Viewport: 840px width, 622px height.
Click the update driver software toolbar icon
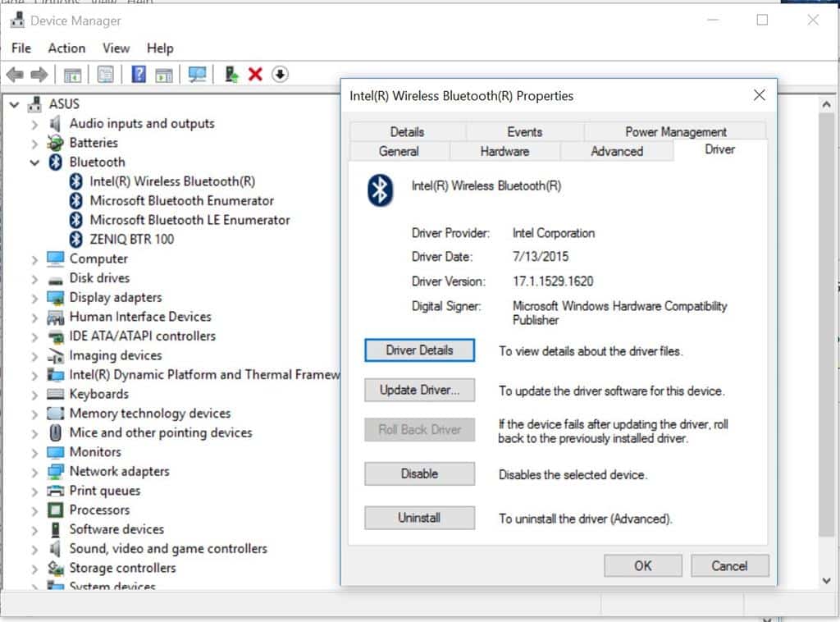pyautogui.click(x=231, y=75)
